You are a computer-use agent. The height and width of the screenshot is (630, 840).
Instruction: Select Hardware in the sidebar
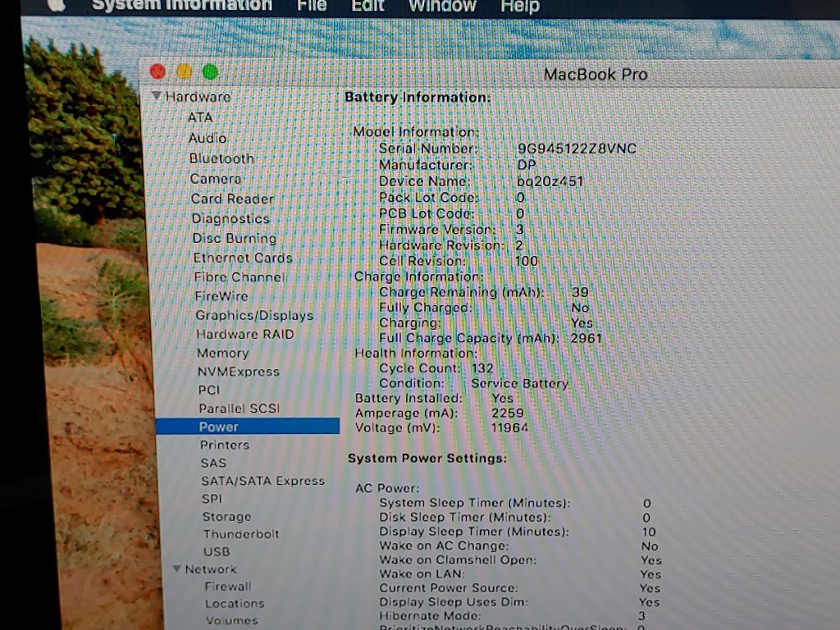tap(198, 97)
